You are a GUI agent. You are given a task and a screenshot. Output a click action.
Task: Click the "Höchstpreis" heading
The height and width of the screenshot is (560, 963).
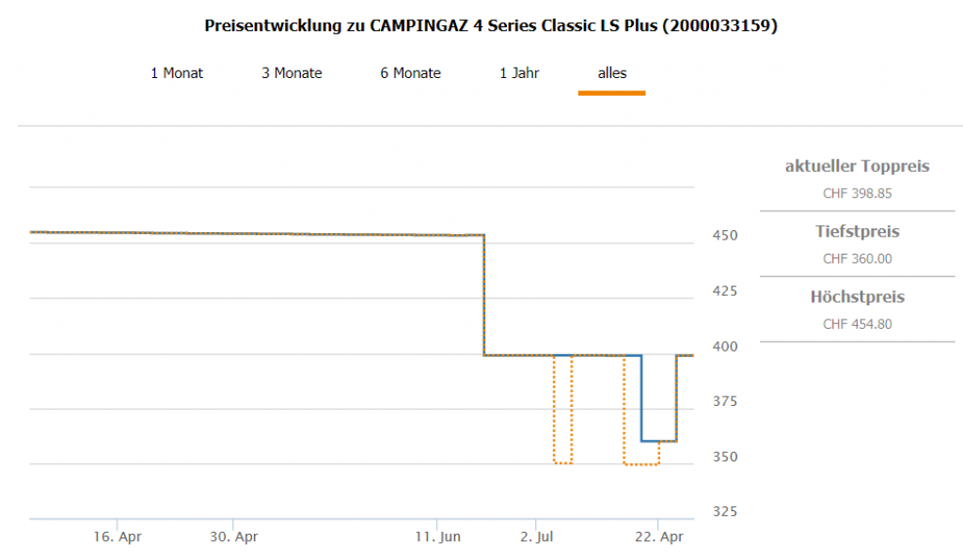(x=857, y=297)
